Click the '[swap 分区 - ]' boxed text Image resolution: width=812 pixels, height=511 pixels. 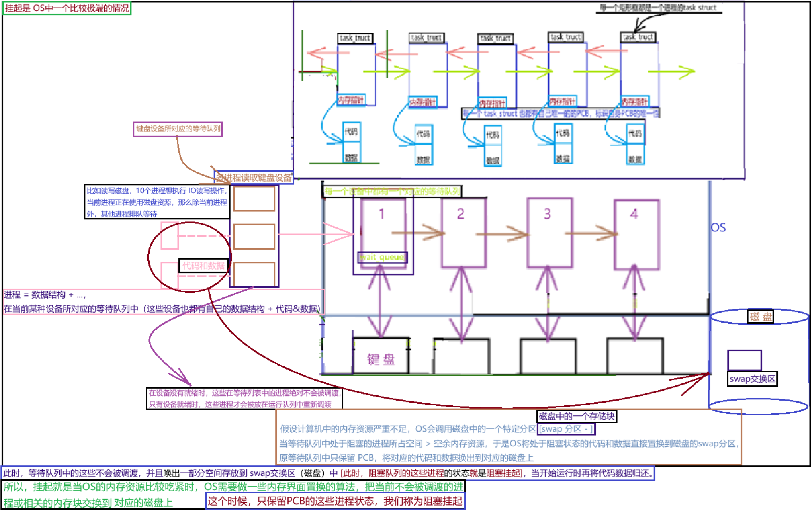point(566,429)
